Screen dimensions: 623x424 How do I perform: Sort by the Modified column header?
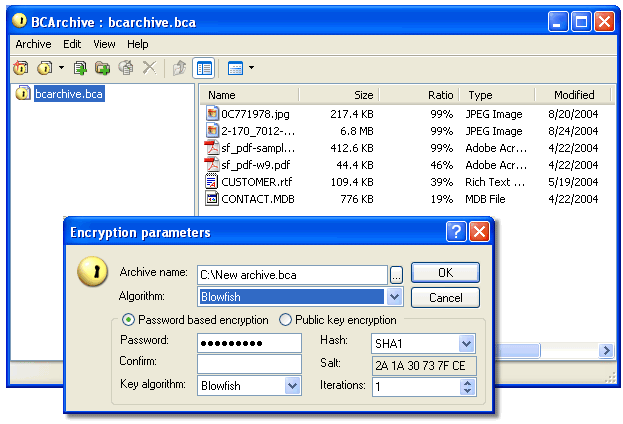click(573, 95)
